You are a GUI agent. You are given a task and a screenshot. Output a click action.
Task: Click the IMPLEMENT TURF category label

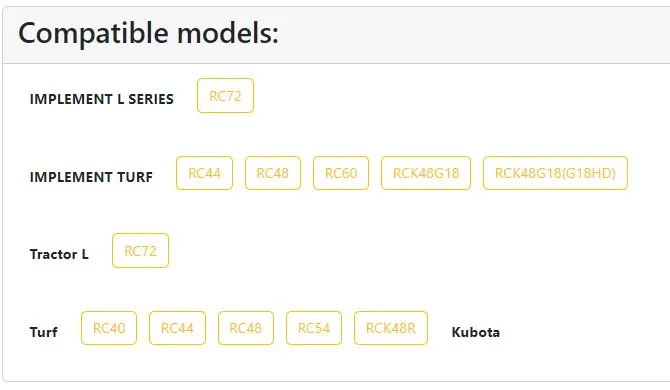(x=91, y=177)
